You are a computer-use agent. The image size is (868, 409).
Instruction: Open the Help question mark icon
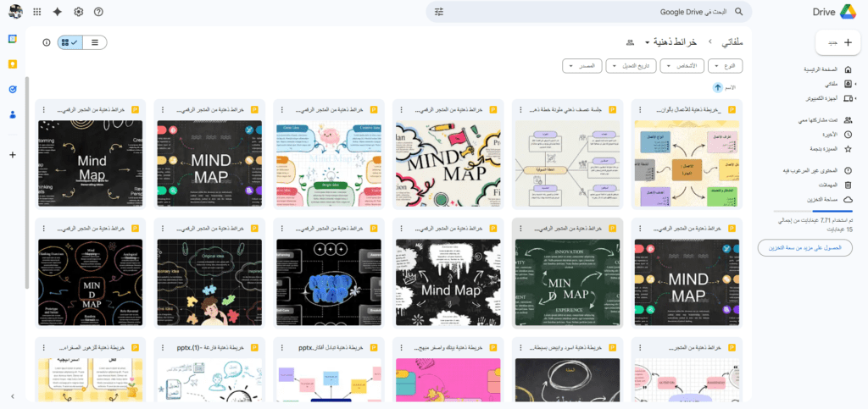tap(99, 12)
